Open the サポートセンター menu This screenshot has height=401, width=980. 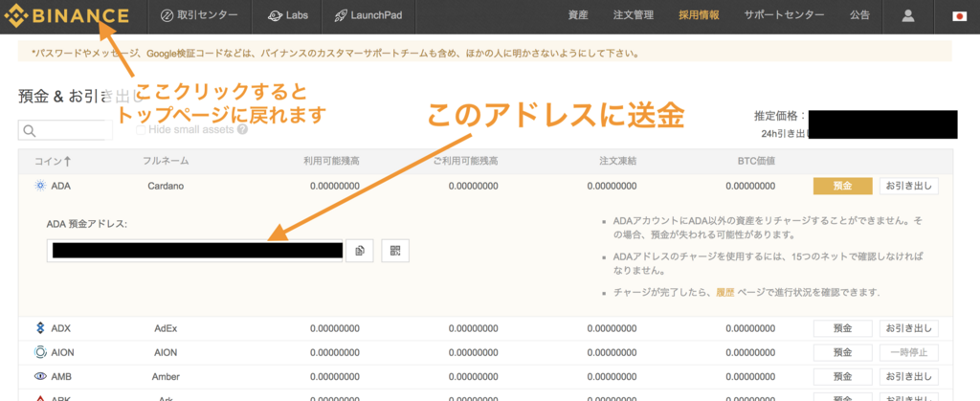[x=785, y=15]
